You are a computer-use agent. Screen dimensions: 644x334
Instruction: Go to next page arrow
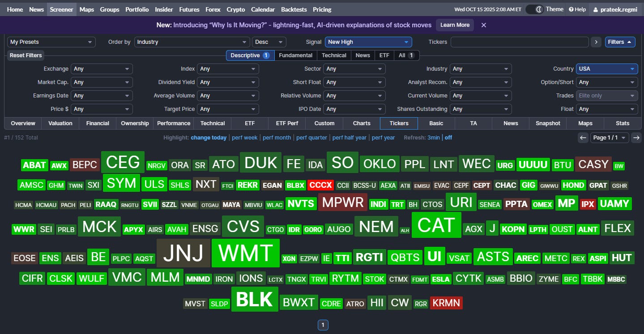point(636,138)
